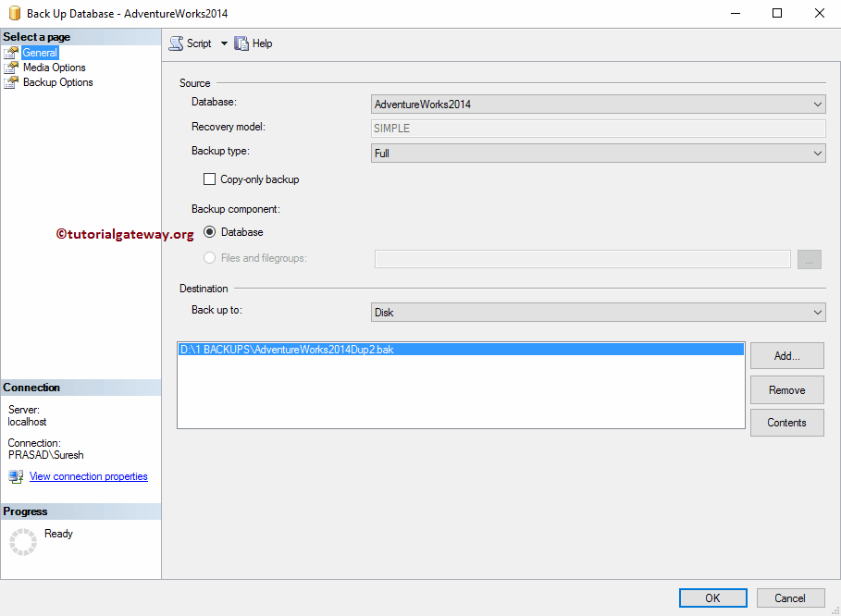Maximize the Back Up Database window
841x616 pixels.
(777, 13)
